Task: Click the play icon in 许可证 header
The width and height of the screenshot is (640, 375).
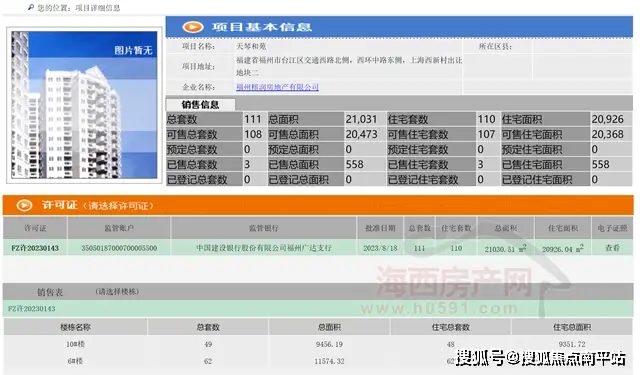Action: pyautogui.click(x=24, y=205)
